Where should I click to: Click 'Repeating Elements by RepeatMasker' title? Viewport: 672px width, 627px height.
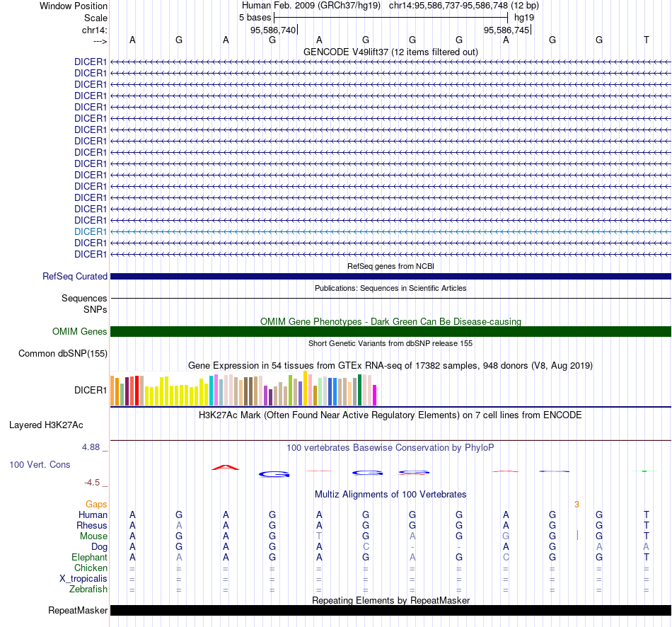pyautogui.click(x=390, y=600)
